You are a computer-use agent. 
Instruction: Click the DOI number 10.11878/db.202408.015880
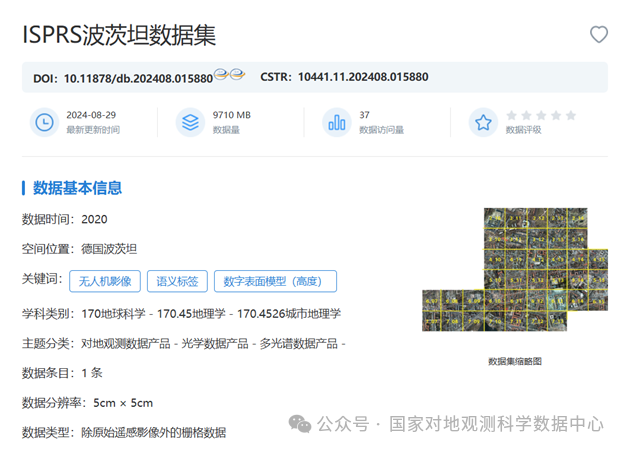point(138,78)
